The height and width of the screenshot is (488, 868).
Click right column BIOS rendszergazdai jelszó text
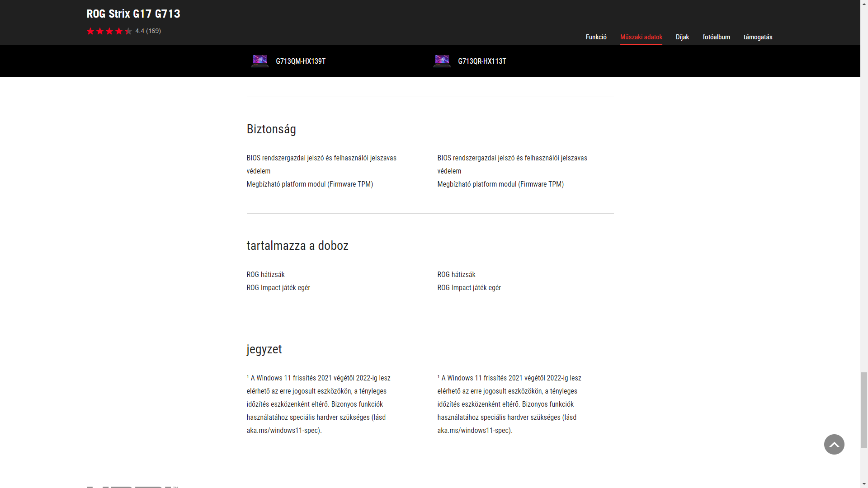pyautogui.click(x=512, y=164)
